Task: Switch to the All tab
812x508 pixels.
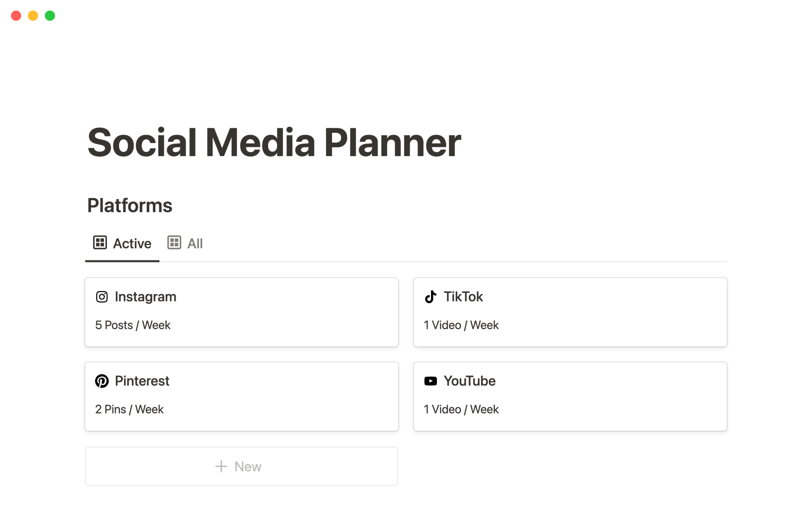Action: [x=195, y=243]
